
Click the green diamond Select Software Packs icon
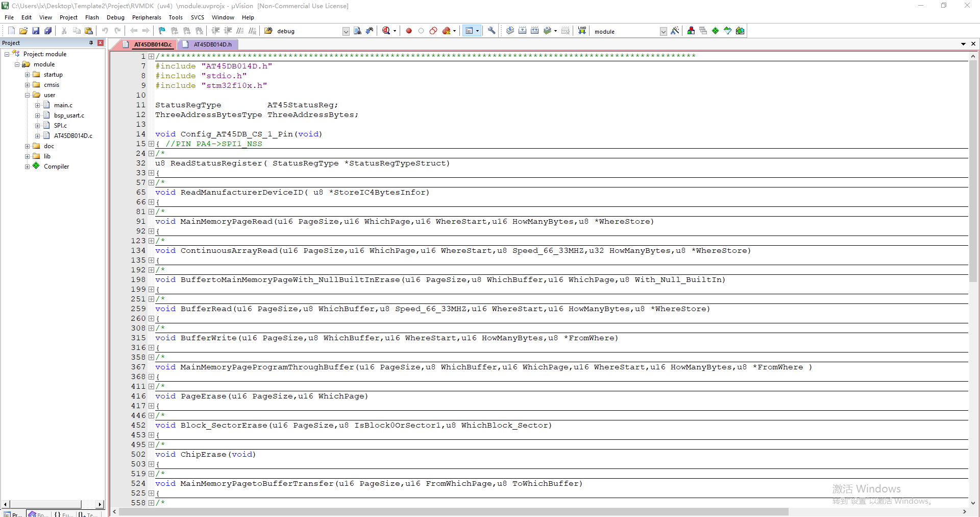click(716, 31)
